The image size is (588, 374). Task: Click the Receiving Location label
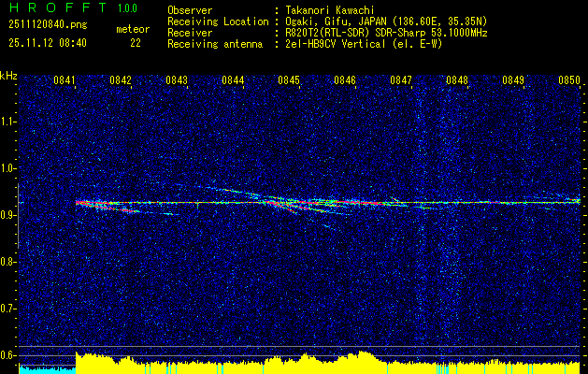[x=218, y=22]
